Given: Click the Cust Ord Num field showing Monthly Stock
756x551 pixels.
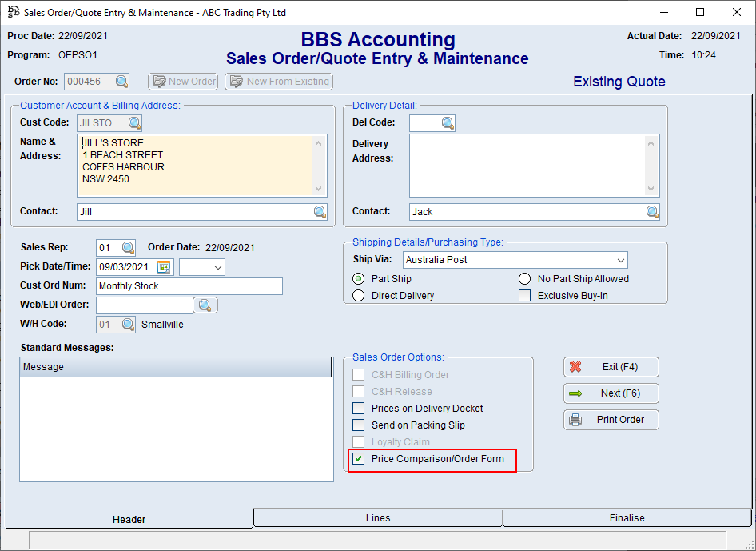Looking at the screenshot, I should 189,286.
